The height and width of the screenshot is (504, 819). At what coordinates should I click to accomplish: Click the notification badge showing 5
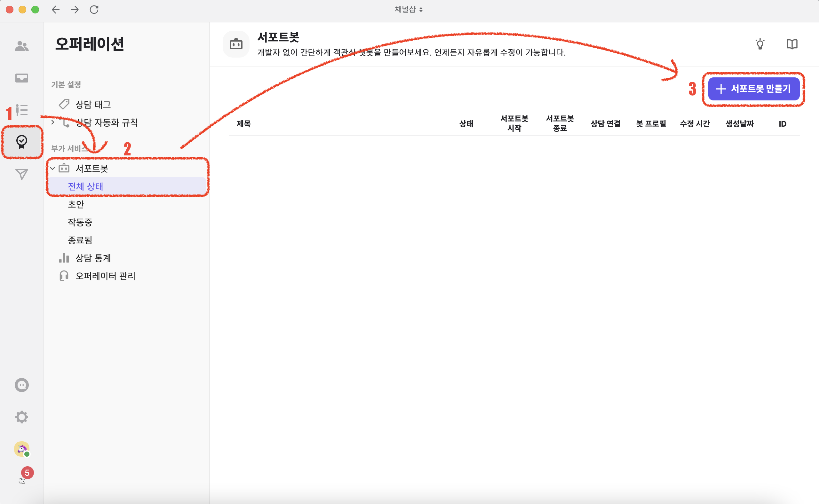pyautogui.click(x=27, y=472)
